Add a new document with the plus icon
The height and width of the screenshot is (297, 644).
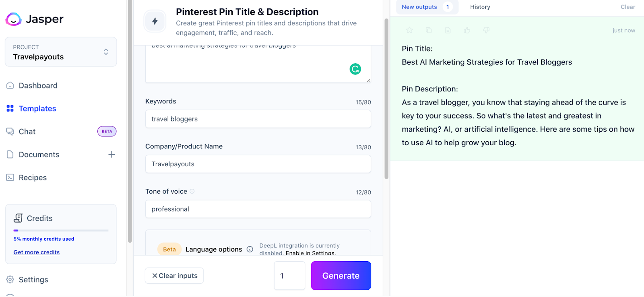click(111, 154)
